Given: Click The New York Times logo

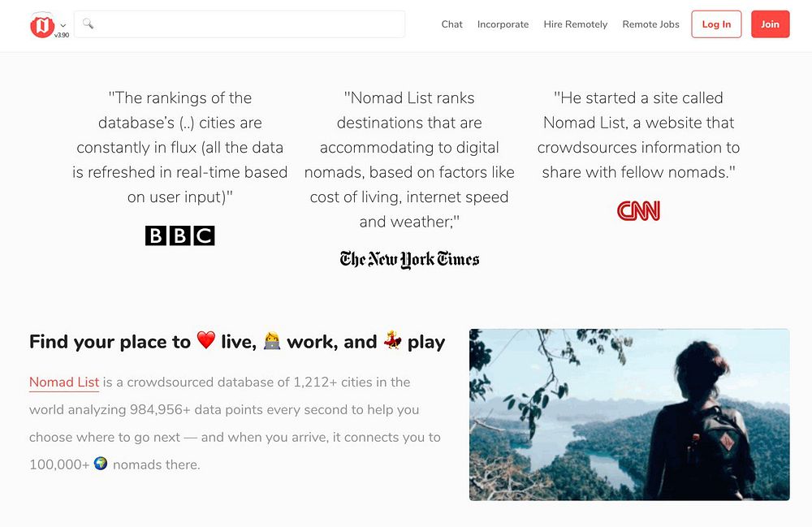Looking at the screenshot, I should pos(409,259).
